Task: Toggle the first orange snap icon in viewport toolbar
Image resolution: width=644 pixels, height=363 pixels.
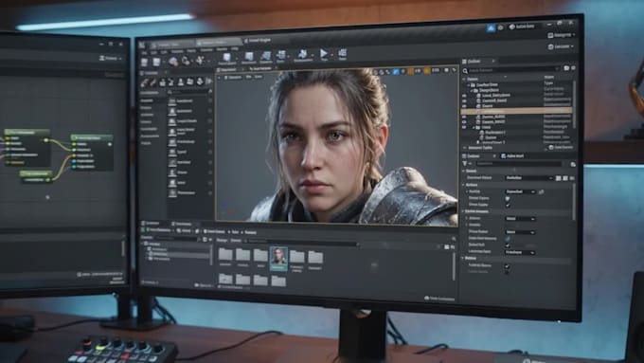Action: pos(411,71)
